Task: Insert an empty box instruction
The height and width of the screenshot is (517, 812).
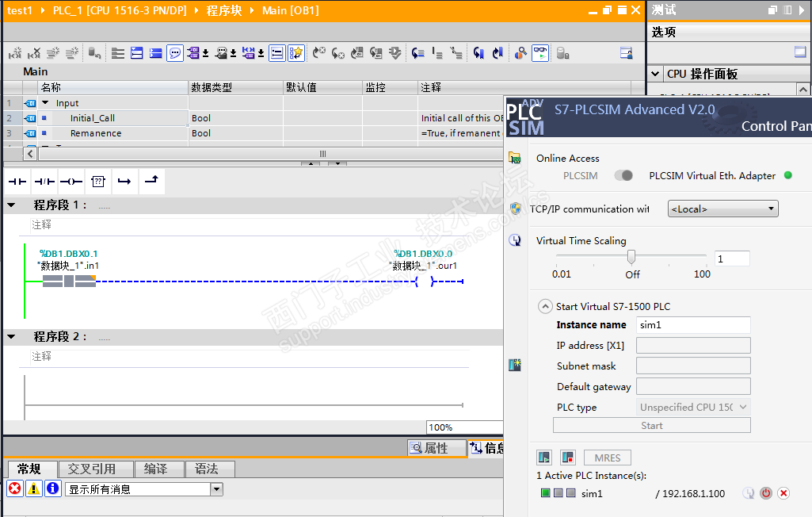Action: (98, 182)
